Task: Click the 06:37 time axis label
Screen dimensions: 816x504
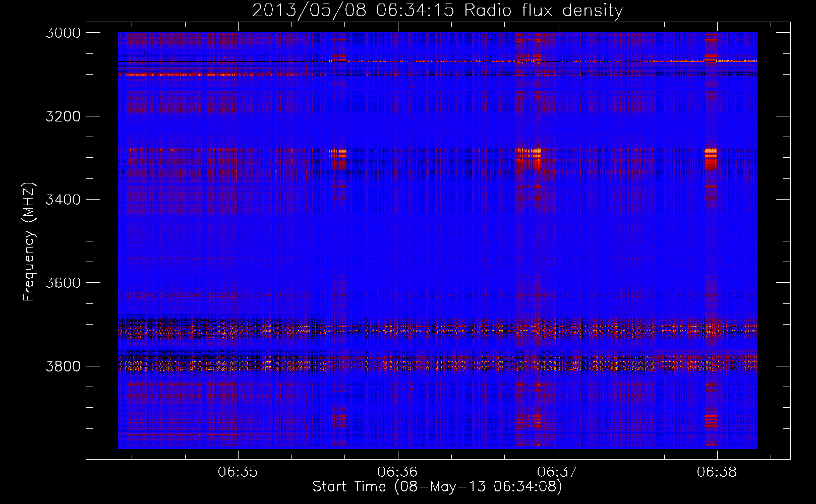Action: click(557, 472)
